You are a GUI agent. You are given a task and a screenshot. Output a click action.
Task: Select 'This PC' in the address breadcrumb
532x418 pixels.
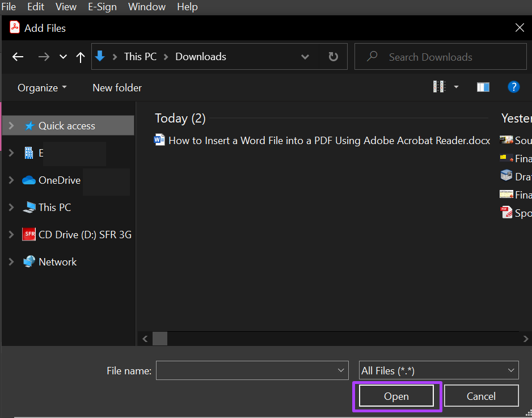point(140,56)
